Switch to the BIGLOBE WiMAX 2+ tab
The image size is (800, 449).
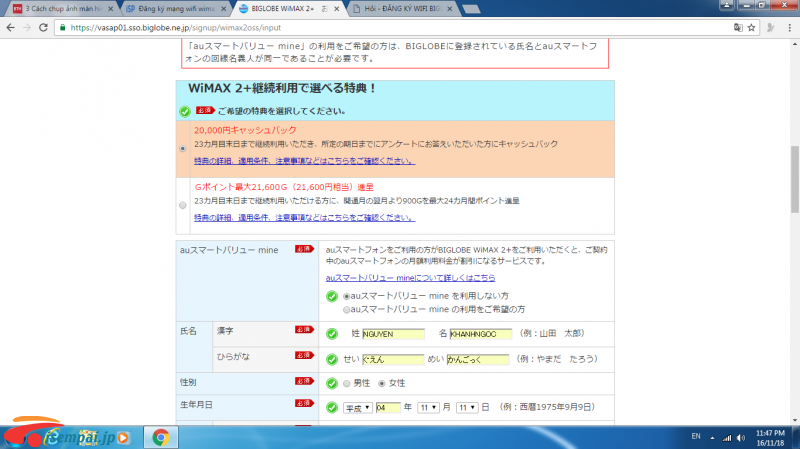[289, 9]
